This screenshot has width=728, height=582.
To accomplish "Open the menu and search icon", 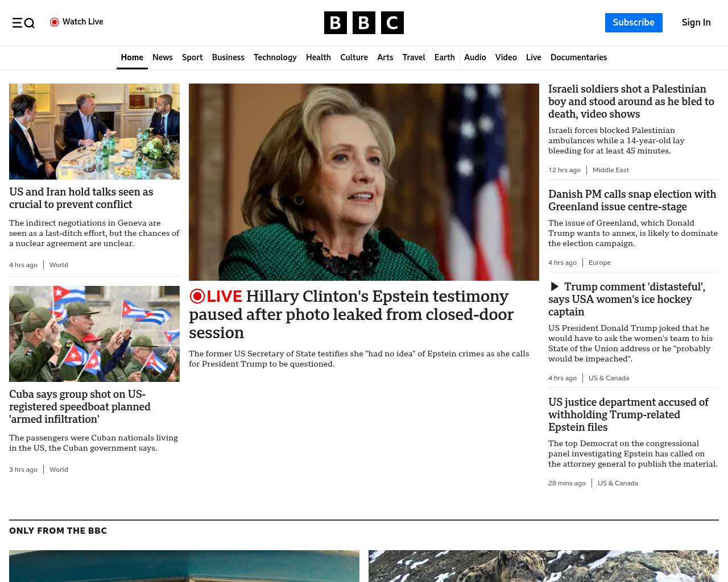I will [x=23, y=23].
